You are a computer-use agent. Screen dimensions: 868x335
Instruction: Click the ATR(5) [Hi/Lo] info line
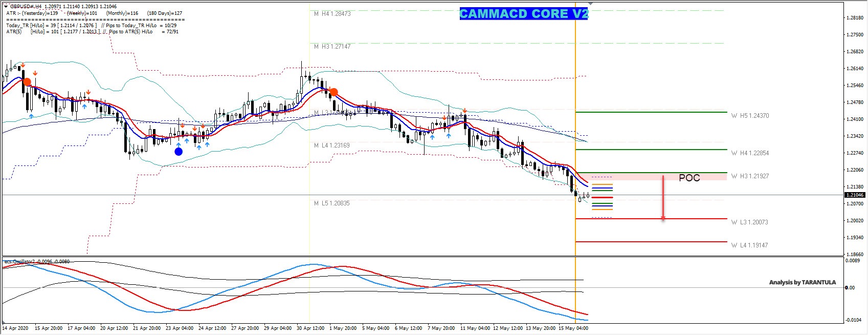(93, 32)
